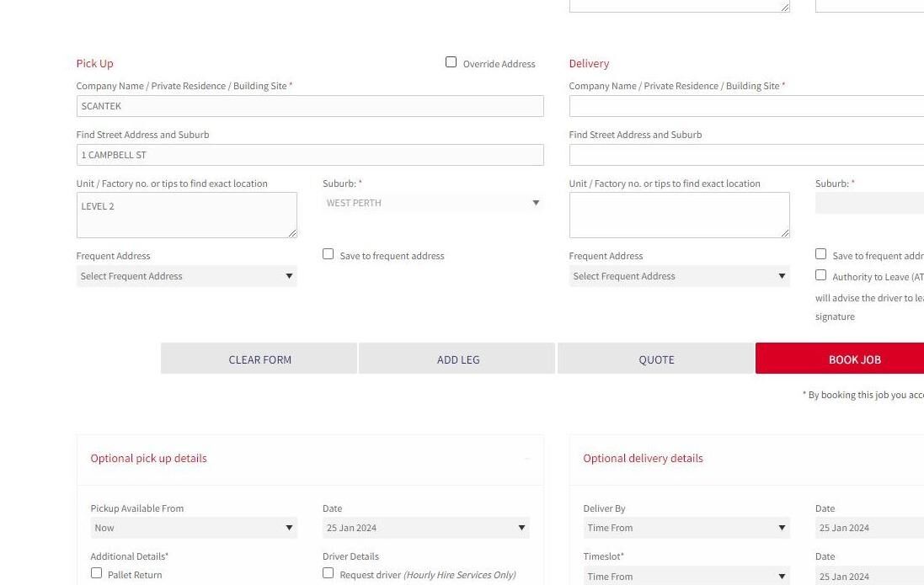Open the WEST PERTH suburb dropdown
This screenshot has height=585, width=924.
click(433, 203)
